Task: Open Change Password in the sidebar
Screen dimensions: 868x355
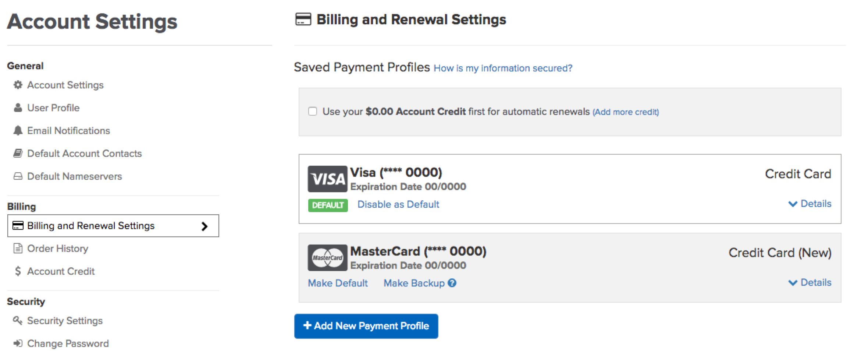Action: pos(68,344)
